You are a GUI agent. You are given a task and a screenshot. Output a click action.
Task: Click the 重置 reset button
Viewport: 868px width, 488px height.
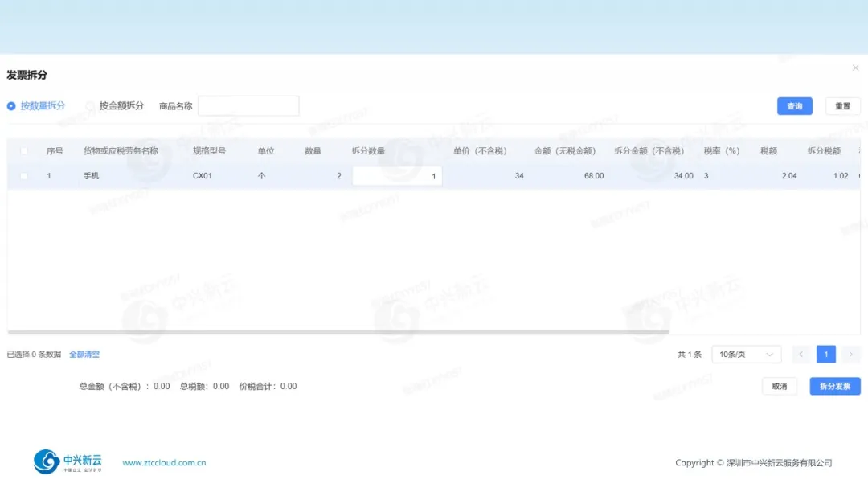point(842,106)
